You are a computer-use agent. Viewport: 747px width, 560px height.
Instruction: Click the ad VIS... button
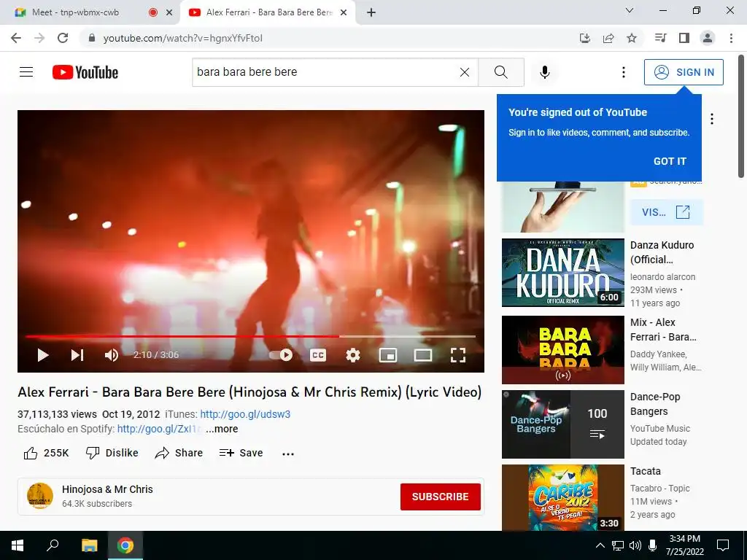(666, 212)
